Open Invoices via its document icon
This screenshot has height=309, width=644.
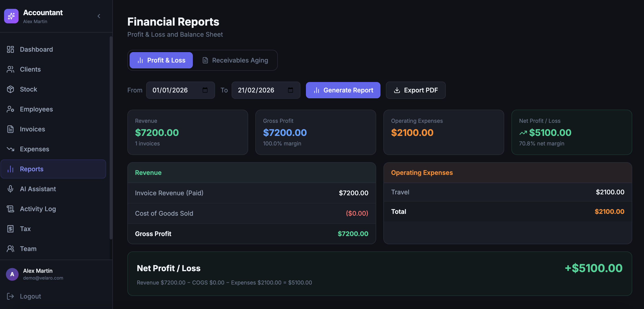(x=10, y=129)
